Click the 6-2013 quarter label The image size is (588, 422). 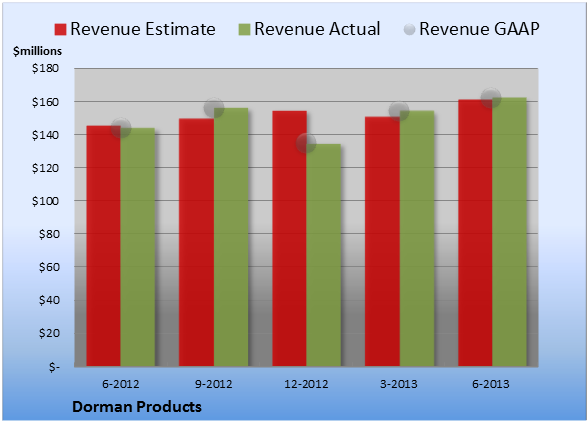(x=491, y=384)
